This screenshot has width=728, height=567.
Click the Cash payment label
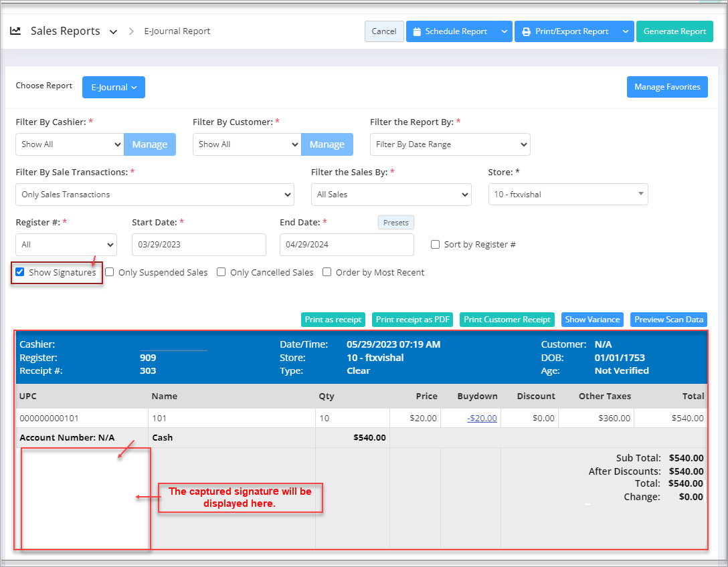(x=163, y=437)
